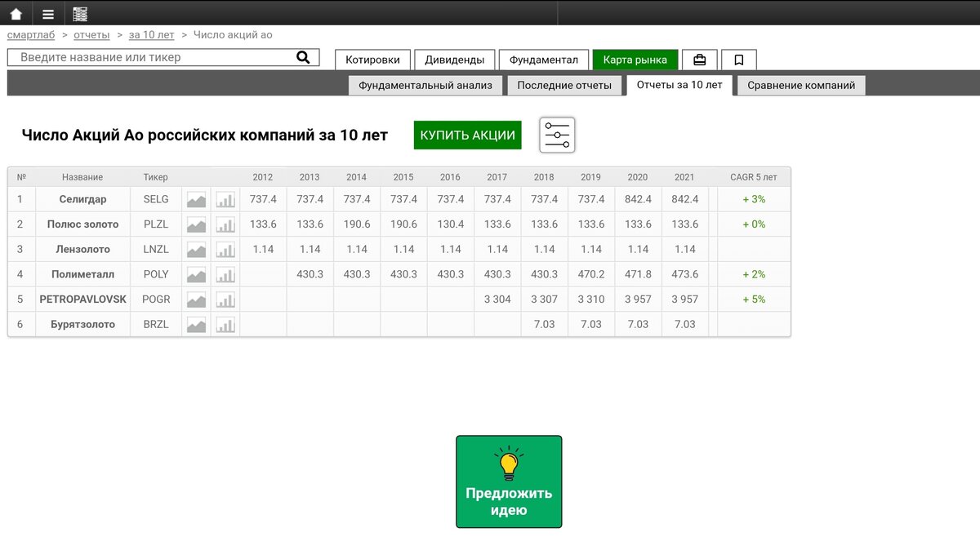Image resolution: width=980 pixels, height=546 pixels.
Task: Open the Лензолото company link
Action: [x=82, y=250]
